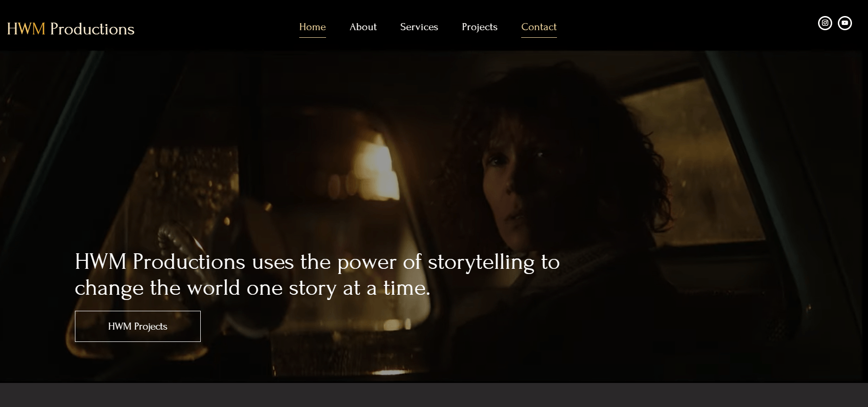Open the Instagram social icon
Image resolution: width=868 pixels, height=407 pixels.
pos(825,23)
